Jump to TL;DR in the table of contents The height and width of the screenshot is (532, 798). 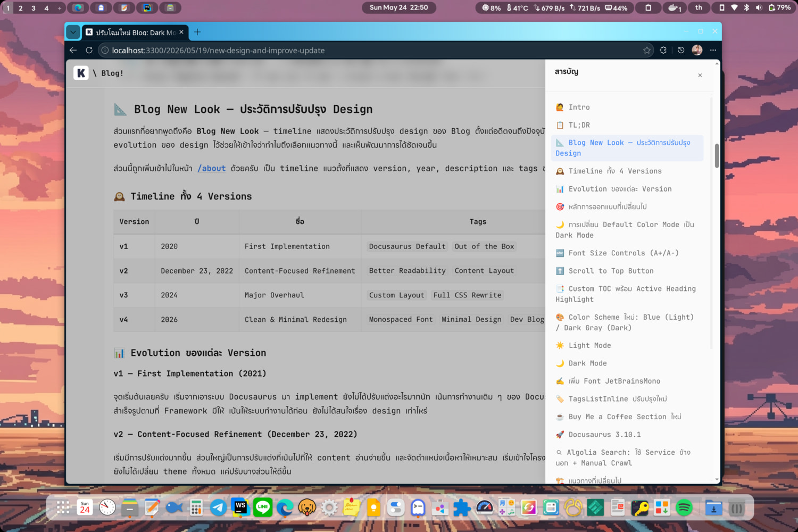point(628,125)
